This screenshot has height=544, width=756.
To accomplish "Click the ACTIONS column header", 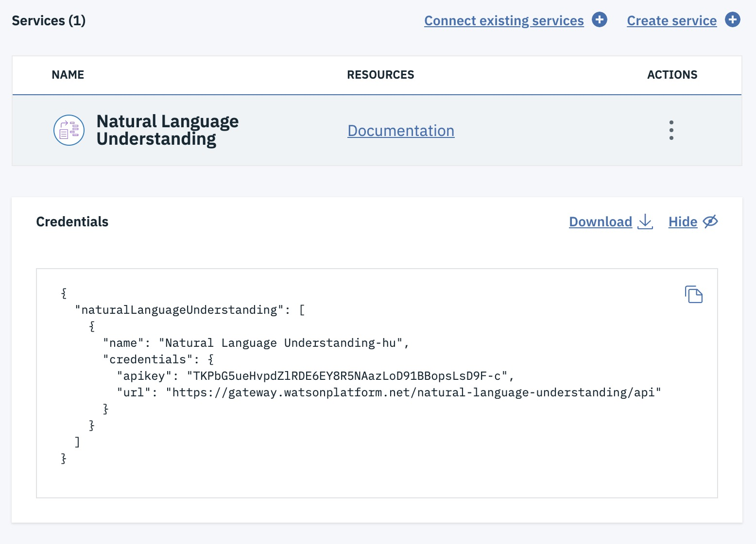I will point(672,75).
